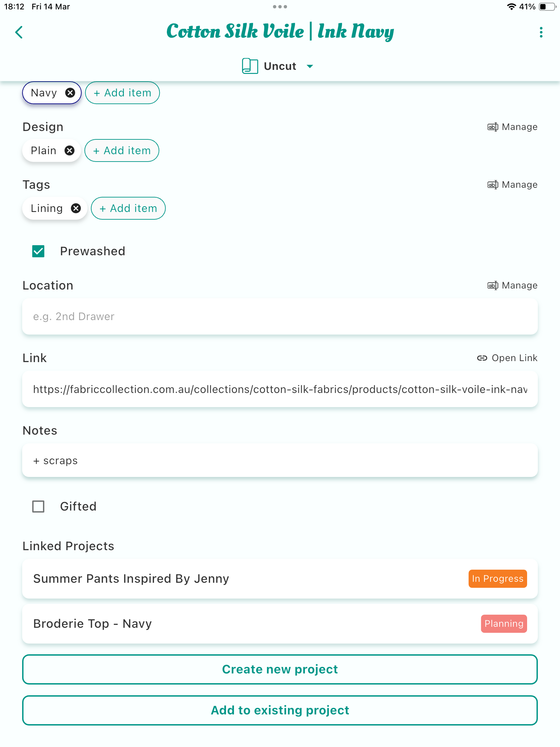Remove the Navy color chip
This screenshot has height=747, width=560.
click(70, 93)
